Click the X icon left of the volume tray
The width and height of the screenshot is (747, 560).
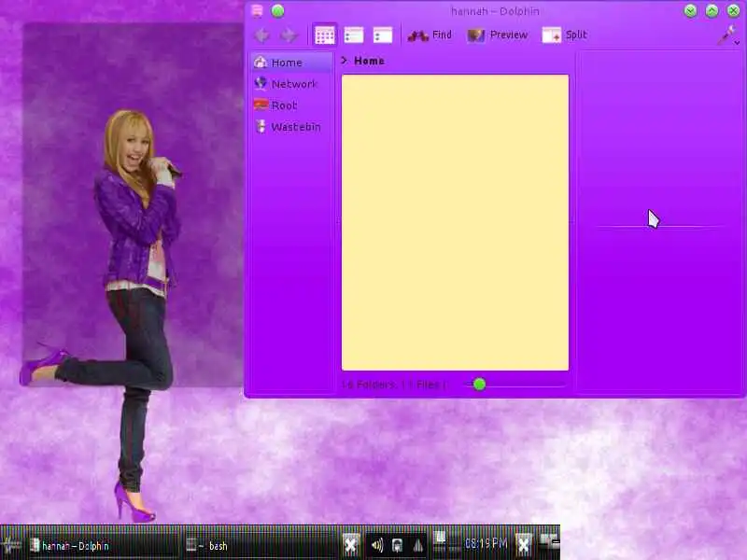351,545
